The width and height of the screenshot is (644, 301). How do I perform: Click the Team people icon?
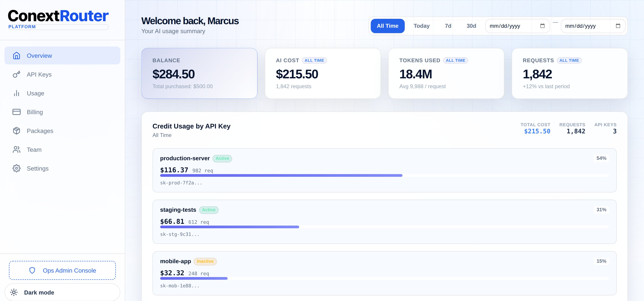click(x=17, y=149)
